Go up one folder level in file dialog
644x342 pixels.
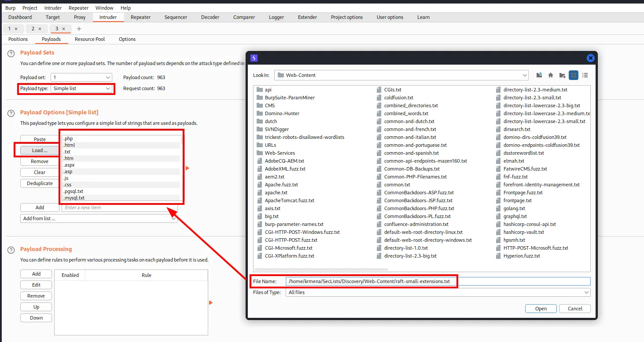540,75
